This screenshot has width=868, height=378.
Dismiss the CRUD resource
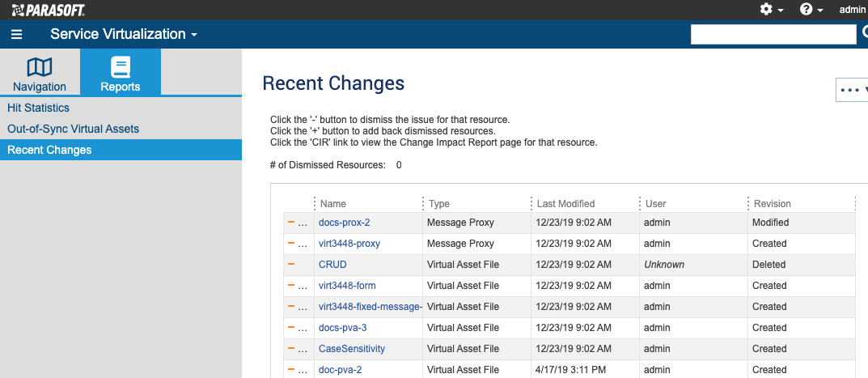pyautogui.click(x=290, y=265)
